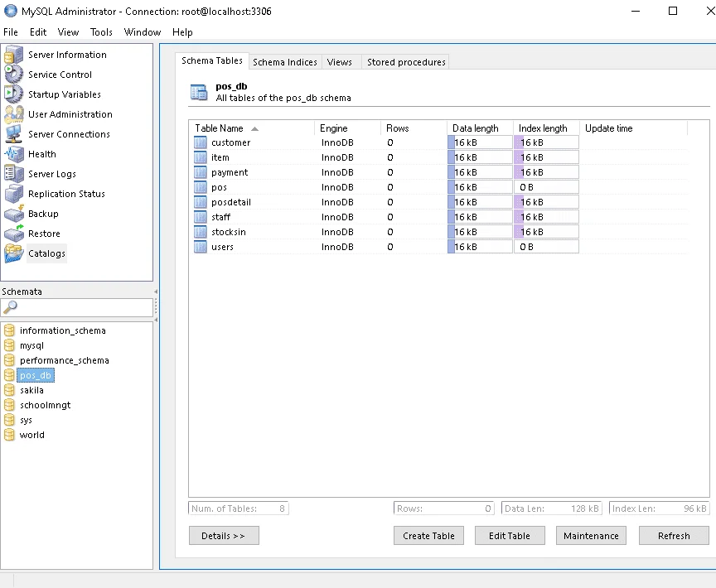Click the schoolmngt database icon
This screenshot has height=588, width=716.
pyautogui.click(x=9, y=405)
